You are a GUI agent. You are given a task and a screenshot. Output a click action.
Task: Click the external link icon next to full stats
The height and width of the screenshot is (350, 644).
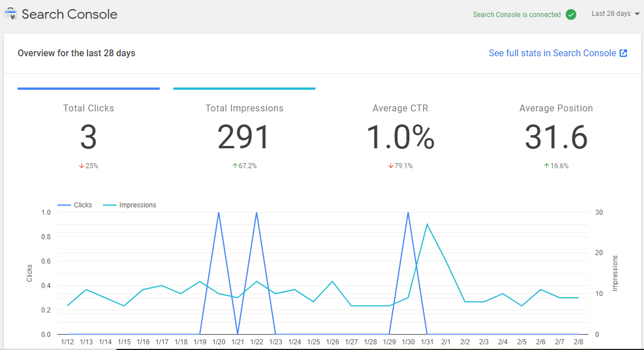coord(624,52)
